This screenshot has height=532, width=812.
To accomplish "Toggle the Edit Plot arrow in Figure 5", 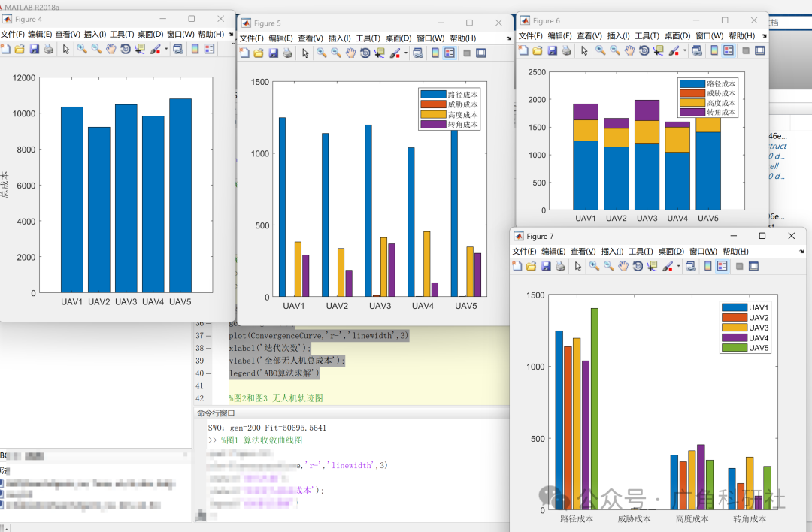I will [x=305, y=53].
